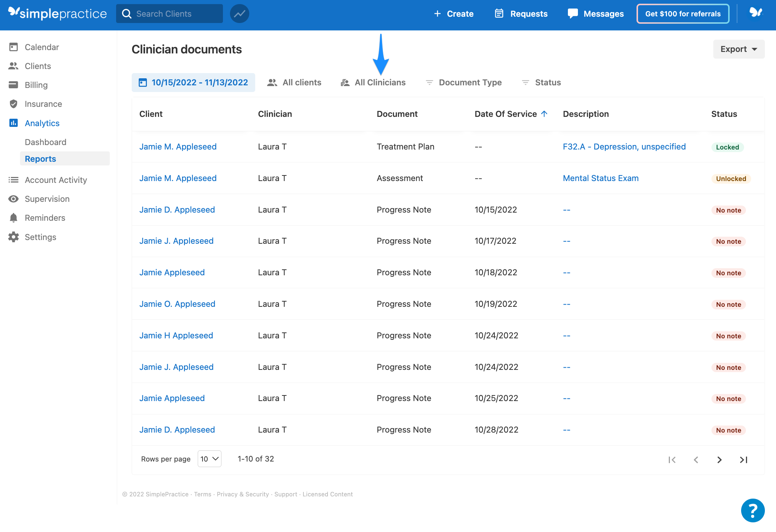Click the Account Activity list icon
Screen dimensions: 776x532
[x=13, y=180]
